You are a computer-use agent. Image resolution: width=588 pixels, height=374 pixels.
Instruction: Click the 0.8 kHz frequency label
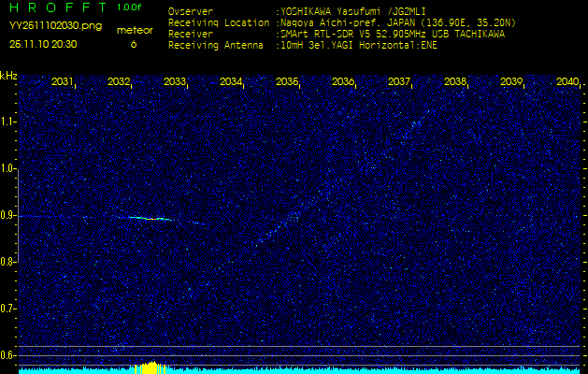tap(7, 262)
